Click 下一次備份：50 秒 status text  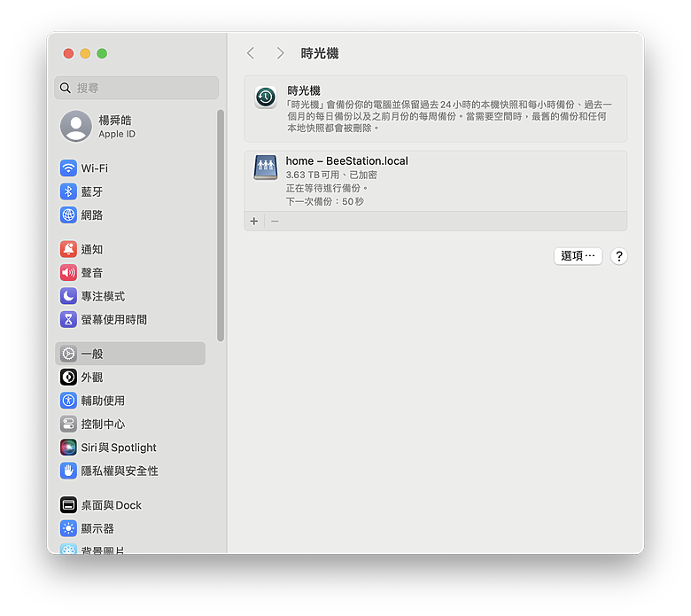click(325, 201)
